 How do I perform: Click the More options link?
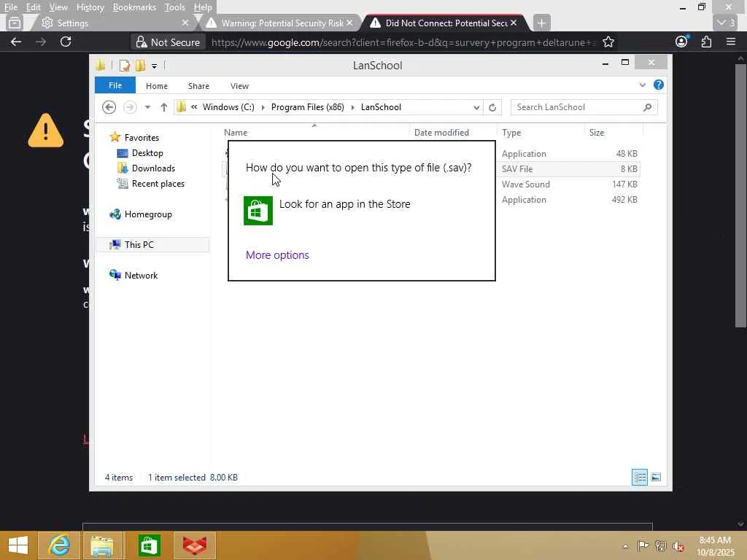click(277, 254)
